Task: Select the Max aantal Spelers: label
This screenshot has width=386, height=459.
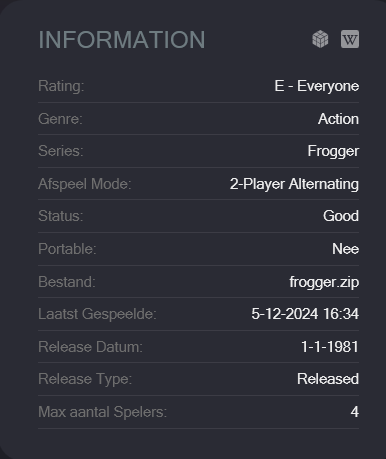Action: click(103, 412)
